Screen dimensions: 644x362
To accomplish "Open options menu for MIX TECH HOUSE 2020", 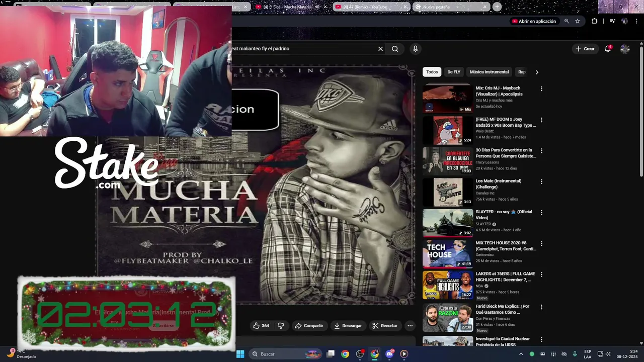I will click(541, 243).
